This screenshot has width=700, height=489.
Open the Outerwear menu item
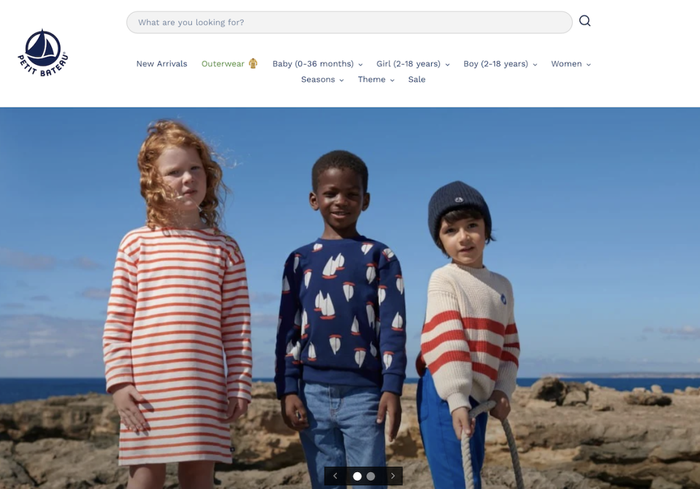(x=223, y=64)
